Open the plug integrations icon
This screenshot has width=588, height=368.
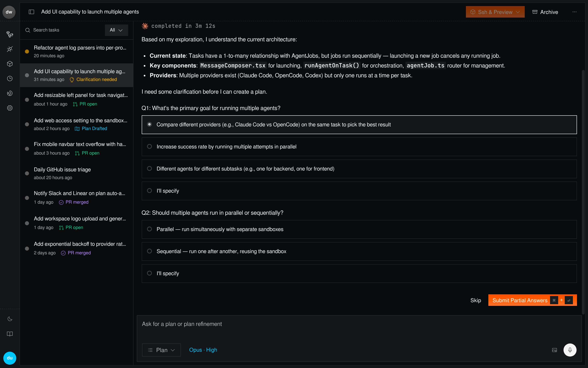10,49
